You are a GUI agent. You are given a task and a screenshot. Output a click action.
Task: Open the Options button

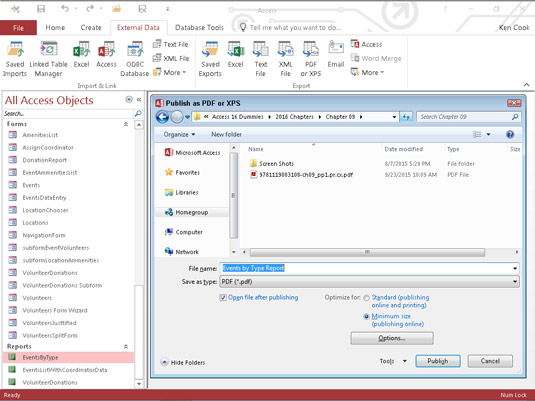[x=392, y=338]
